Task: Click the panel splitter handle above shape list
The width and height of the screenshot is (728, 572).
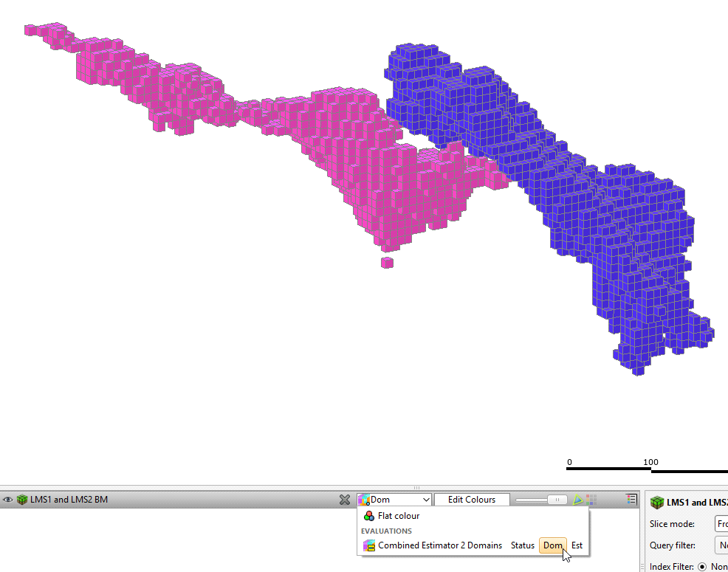Action: [x=416, y=488]
